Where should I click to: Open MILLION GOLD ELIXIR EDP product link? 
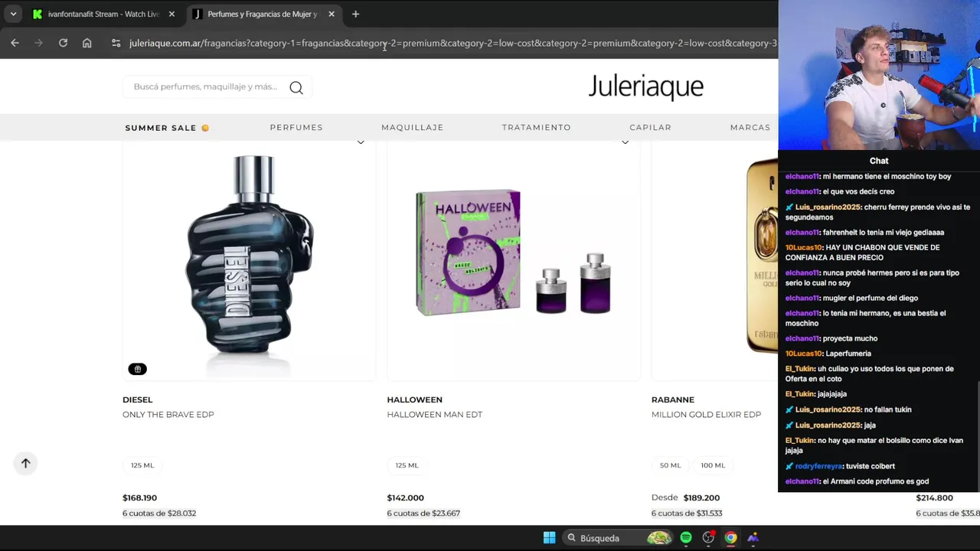coord(706,415)
